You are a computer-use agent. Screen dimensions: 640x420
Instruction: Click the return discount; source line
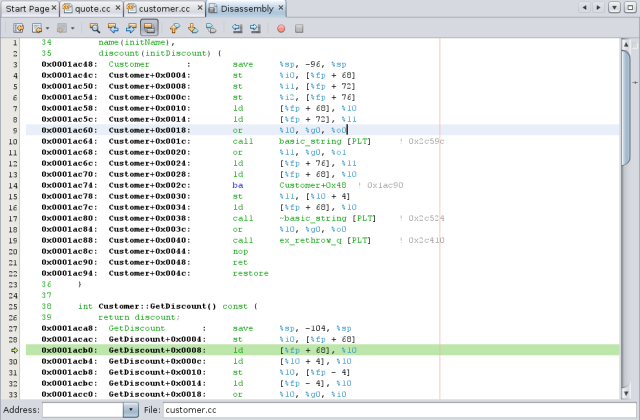139,318
